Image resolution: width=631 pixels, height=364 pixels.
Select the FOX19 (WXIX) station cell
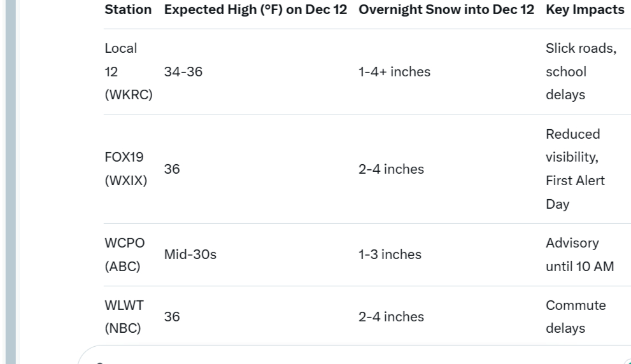(x=125, y=169)
